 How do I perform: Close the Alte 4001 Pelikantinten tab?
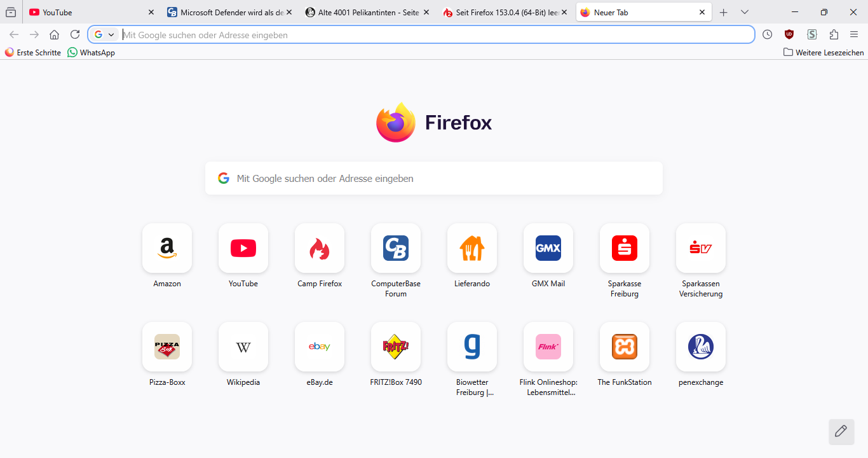426,12
